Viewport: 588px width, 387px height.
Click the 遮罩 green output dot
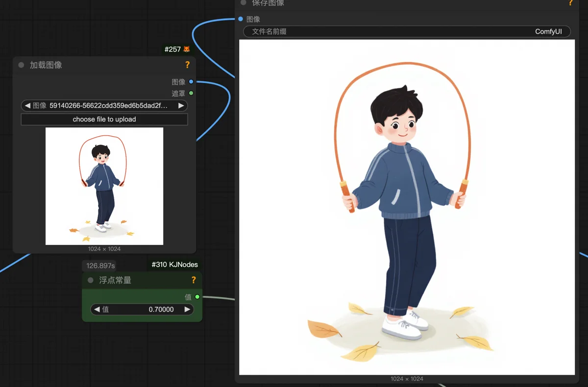[x=191, y=93]
